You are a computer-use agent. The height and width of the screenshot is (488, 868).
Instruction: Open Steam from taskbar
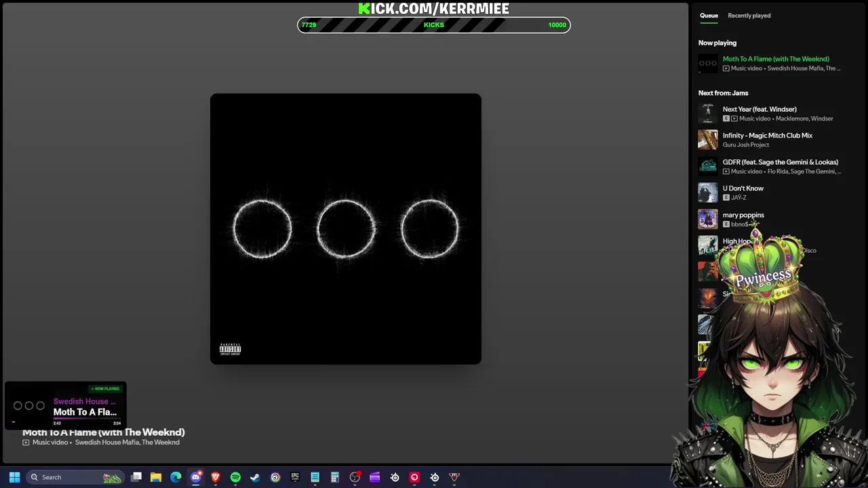255,477
